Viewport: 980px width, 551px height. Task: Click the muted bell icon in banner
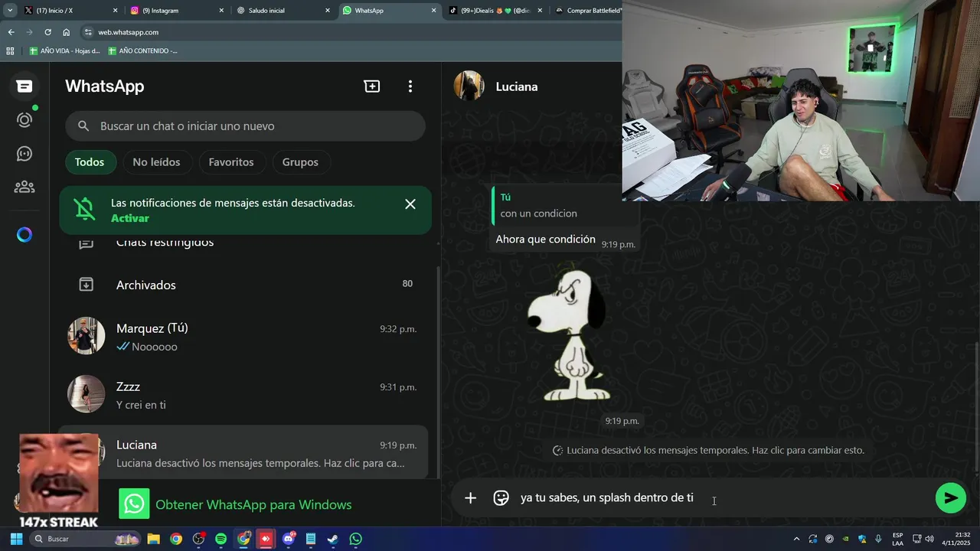(x=85, y=209)
